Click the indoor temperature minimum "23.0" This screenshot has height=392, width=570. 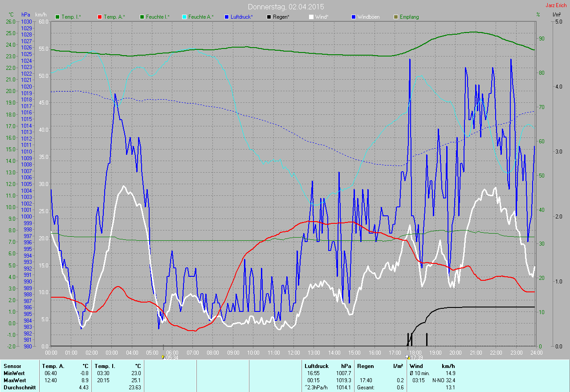[136, 373]
